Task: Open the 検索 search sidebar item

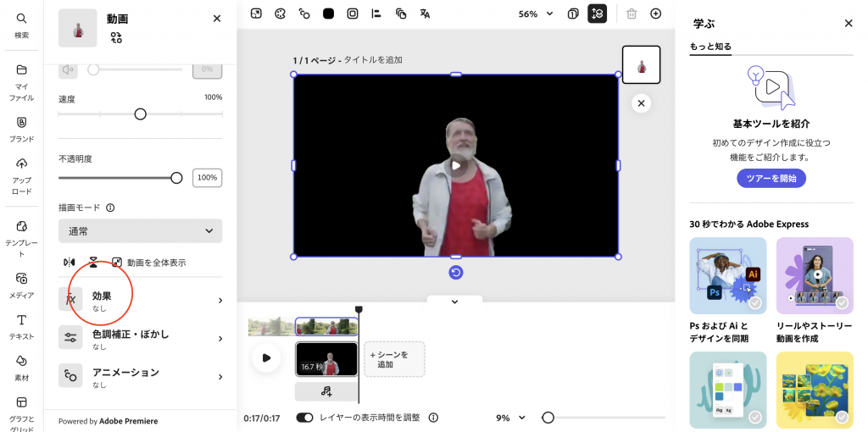Action: coord(21,26)
